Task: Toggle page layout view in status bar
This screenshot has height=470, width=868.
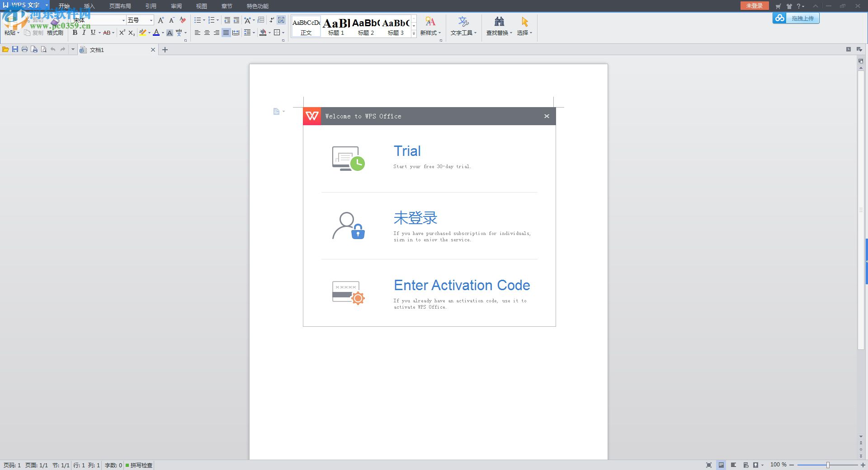Action: 721,465
